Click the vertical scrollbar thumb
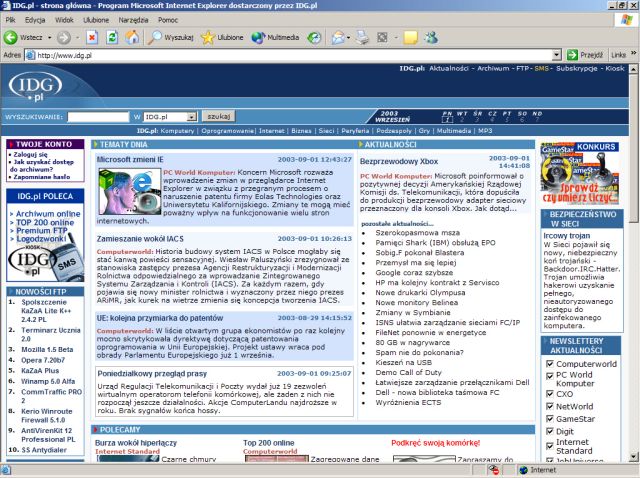Viewport: 640px width, 478px height. tap(633, 148)
